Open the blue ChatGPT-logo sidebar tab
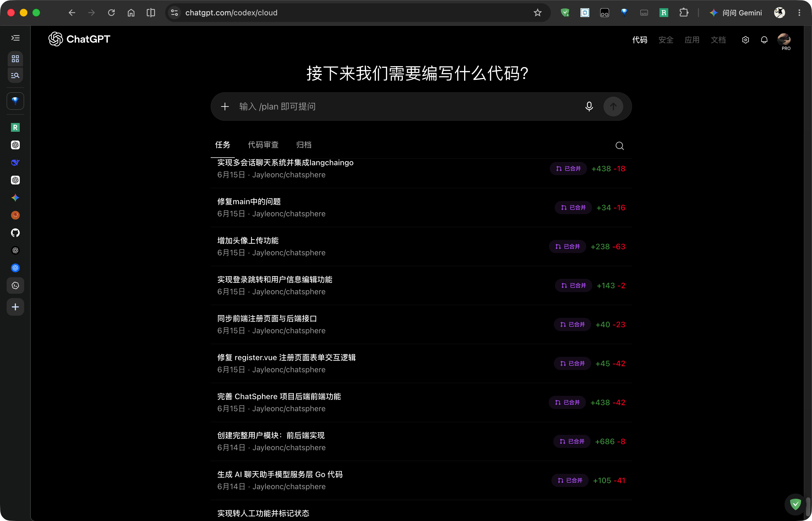 (x=15, y=268)
